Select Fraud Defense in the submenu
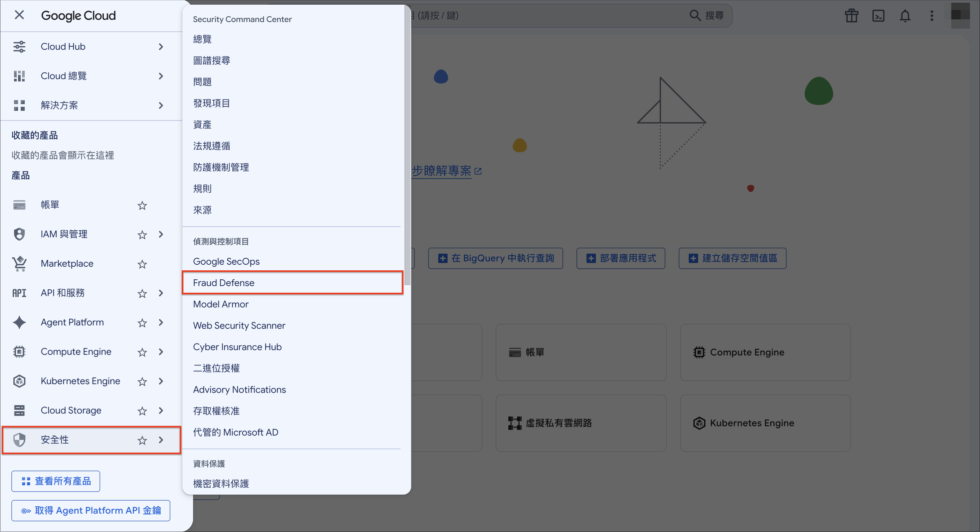The height and width of the screenshot is (532, 980). click(x=293, y=283)
